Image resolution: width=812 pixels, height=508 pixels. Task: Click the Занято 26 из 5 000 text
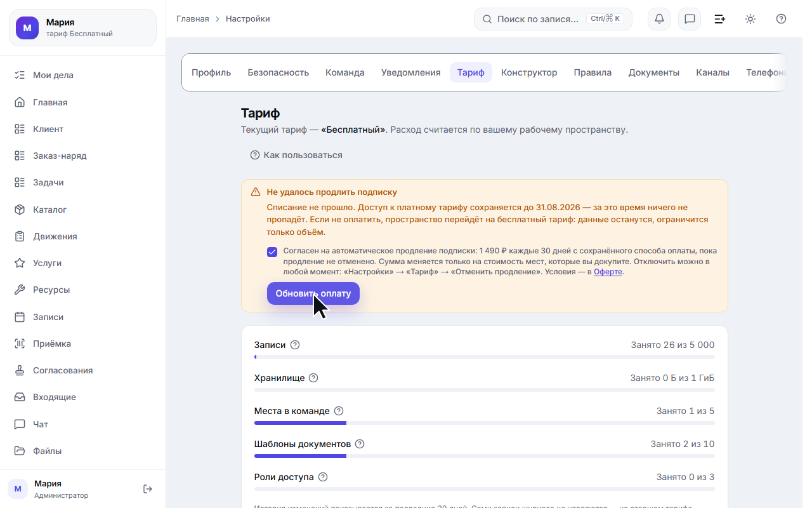[672, 345]
